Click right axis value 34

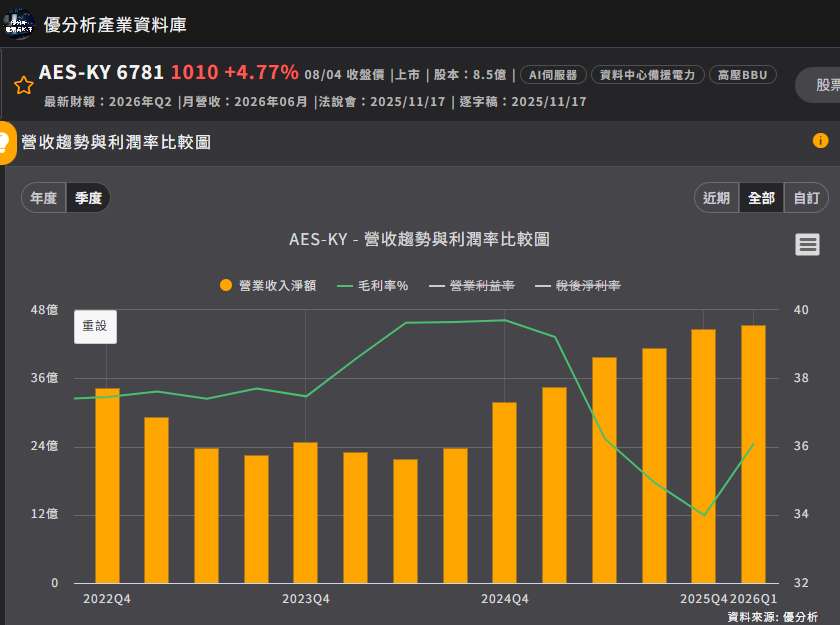point(801,514)
